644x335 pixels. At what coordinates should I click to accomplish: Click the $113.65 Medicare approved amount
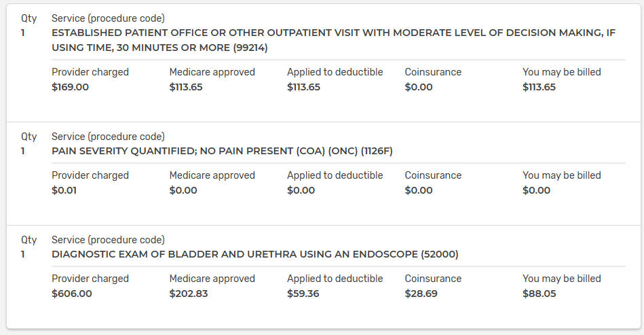point(186,87)
